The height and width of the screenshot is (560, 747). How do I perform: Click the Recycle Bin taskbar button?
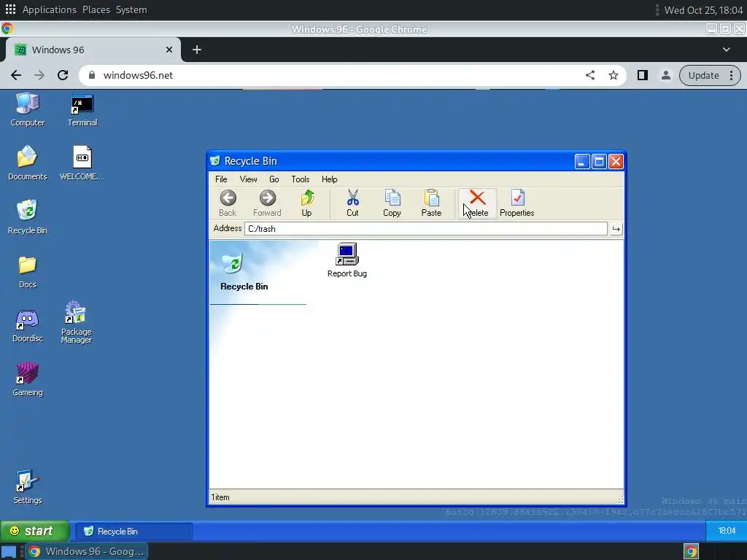tap(134, 532)
